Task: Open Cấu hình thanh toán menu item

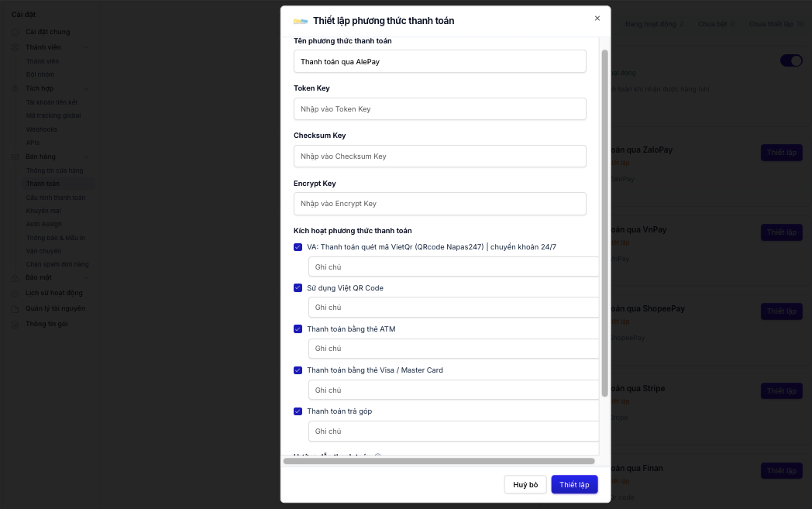Action: (x=56, y=198)
